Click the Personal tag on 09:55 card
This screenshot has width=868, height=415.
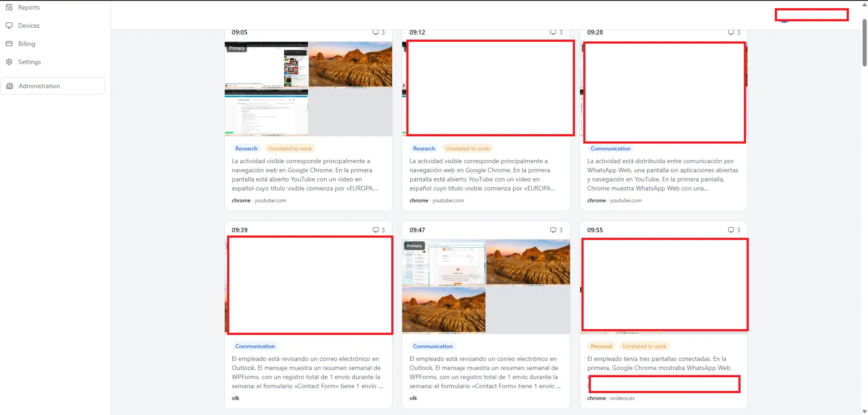coord(601,346)
